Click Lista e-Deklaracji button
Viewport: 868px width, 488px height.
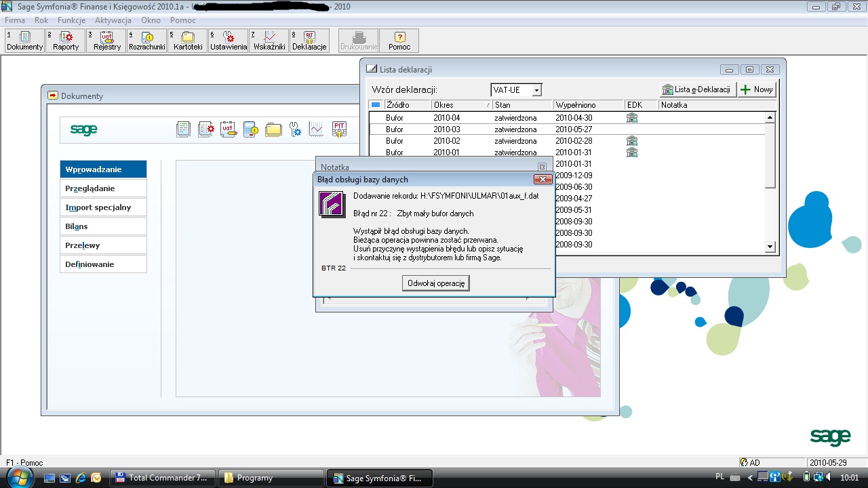pyautogui.click(x=698, y=89)
